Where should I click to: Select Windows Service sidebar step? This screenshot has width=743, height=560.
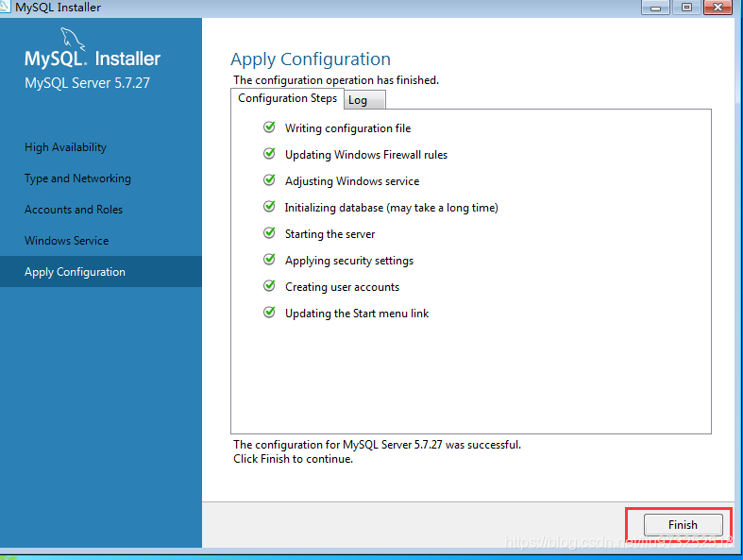point(66,241)
